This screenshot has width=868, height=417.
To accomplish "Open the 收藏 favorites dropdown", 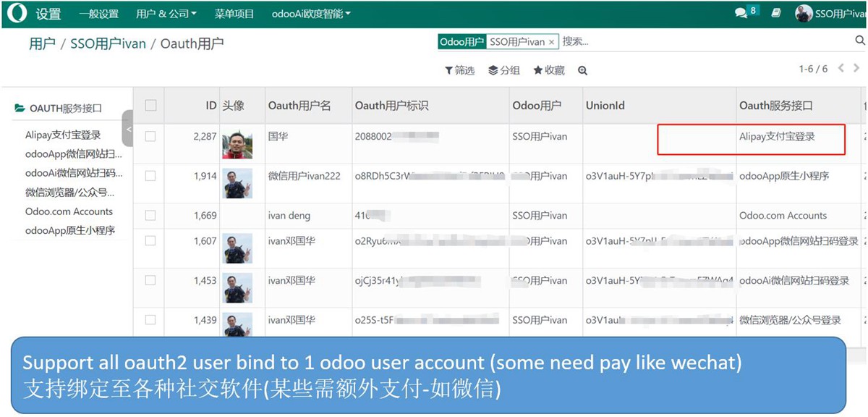I will (x=549, y=70).
